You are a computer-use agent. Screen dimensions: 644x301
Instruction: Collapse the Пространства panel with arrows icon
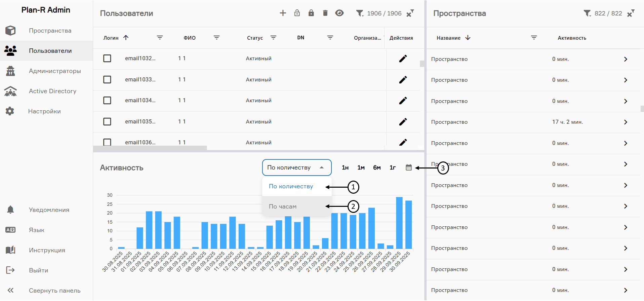(631, 13)
